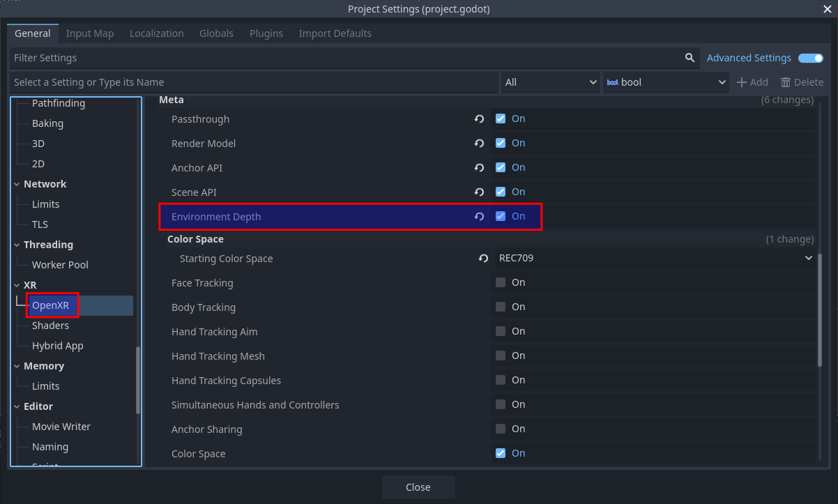Revert the Scene API setting

[479, 192]
